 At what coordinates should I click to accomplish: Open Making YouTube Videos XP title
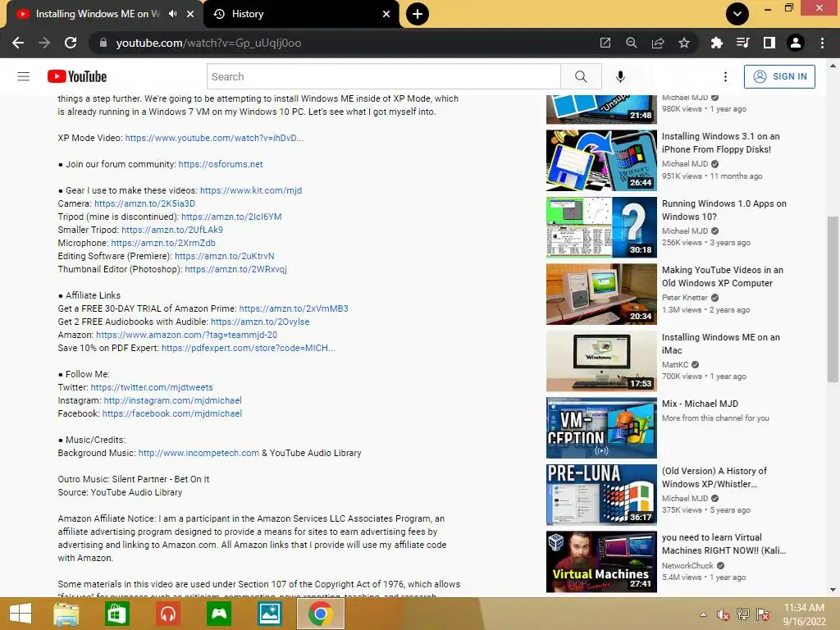point(722,276)
